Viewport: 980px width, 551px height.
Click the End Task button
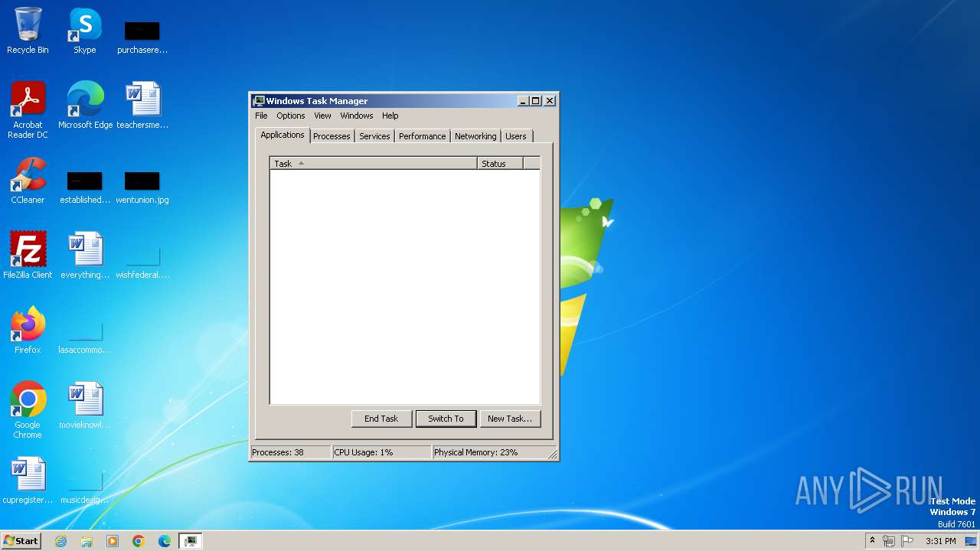pos(381,419)
